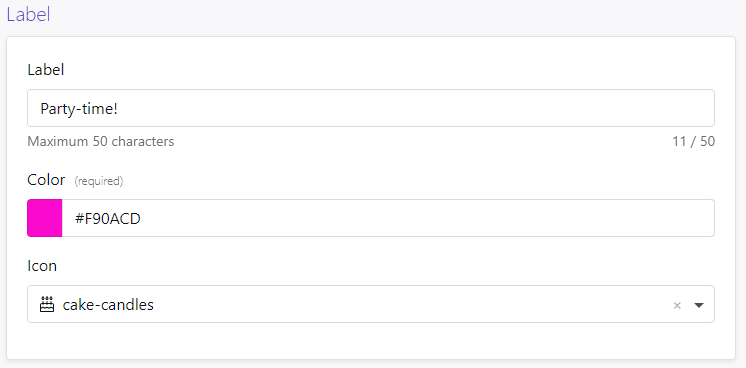Image resolution: width=746 pixels, height=368 pixels.
Task: Click the 11 / 50 character counter
Action: click(693, 141)
